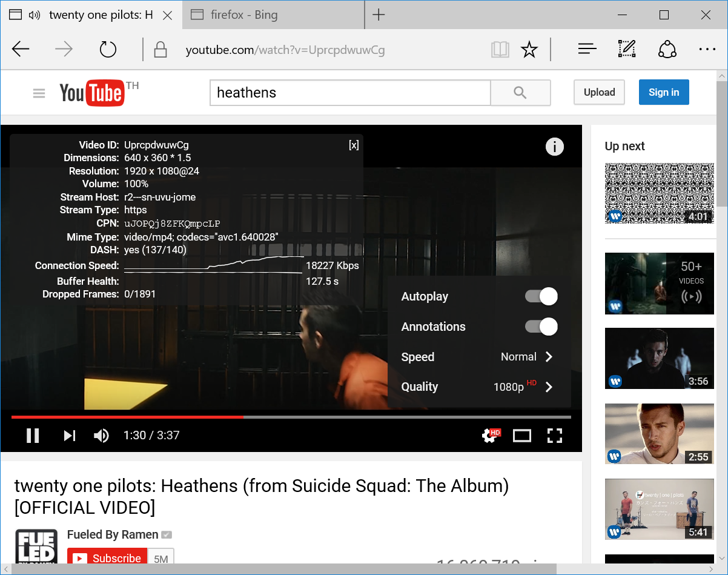728x575 pixels.
Task: Switch to firefox - Bing tab
Action: tap(274, 15)
